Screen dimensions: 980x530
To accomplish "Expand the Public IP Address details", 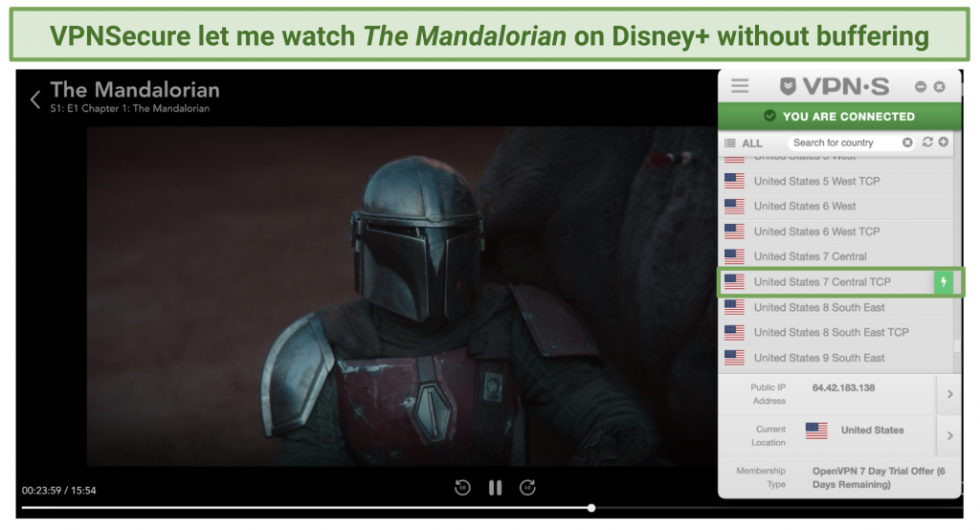I will [x=950, y=394].
